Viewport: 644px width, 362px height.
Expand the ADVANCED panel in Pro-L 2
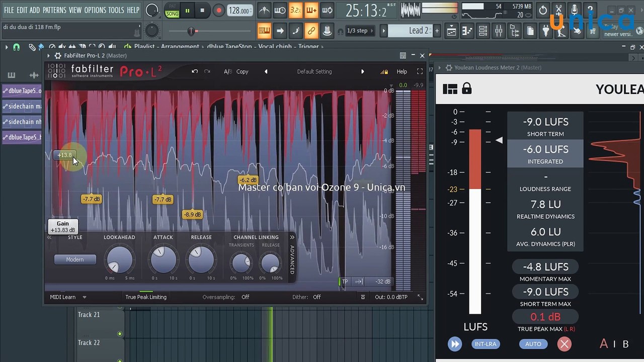point(292,259)
